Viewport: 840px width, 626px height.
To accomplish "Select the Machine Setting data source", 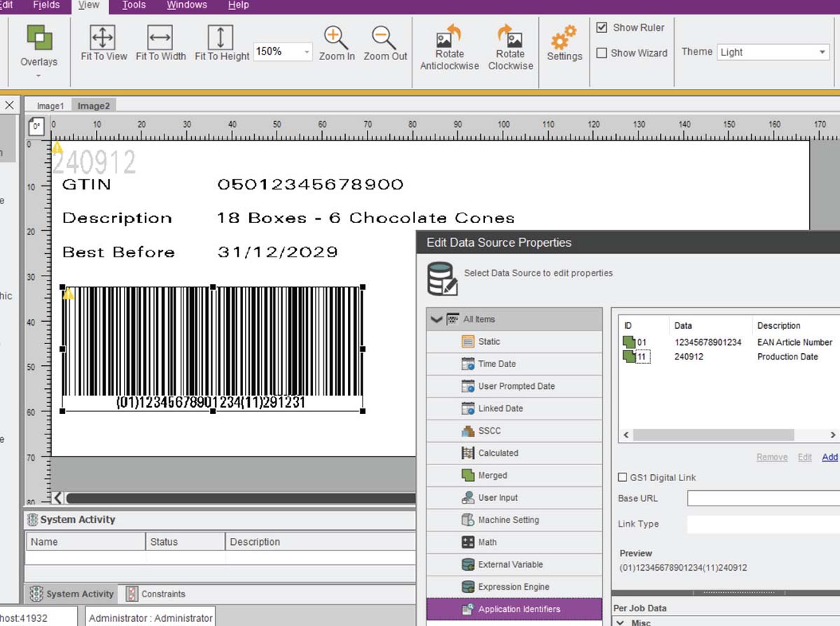I will point(514,520).
